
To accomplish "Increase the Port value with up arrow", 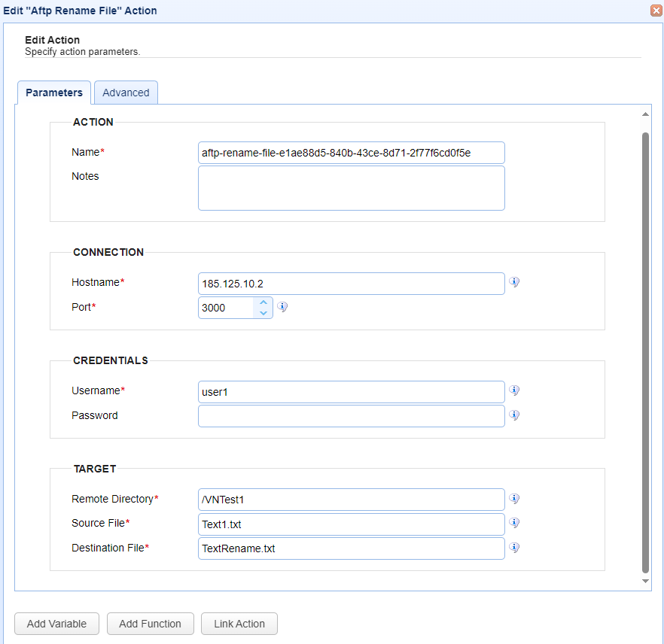I will (x=263, y=302).
